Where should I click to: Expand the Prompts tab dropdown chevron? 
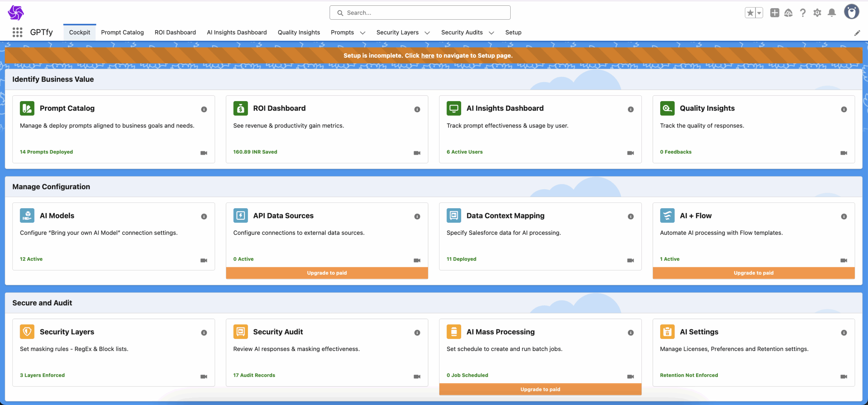click(x=362, y=33)
